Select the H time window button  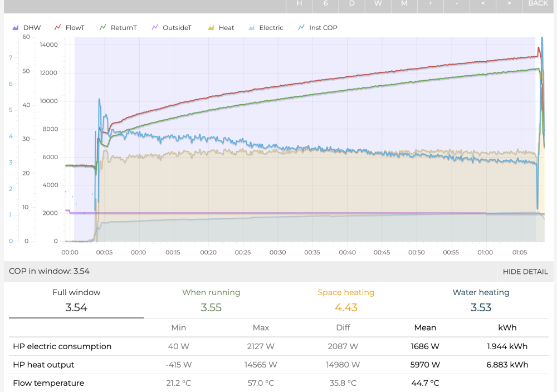tap(299, 5)
